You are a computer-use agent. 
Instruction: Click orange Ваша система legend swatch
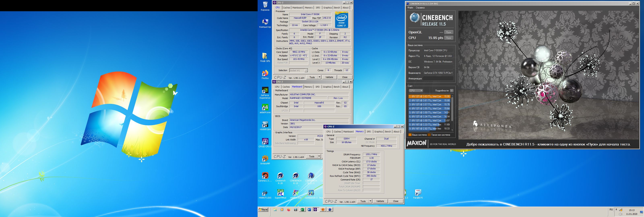[x=410, y=135]
